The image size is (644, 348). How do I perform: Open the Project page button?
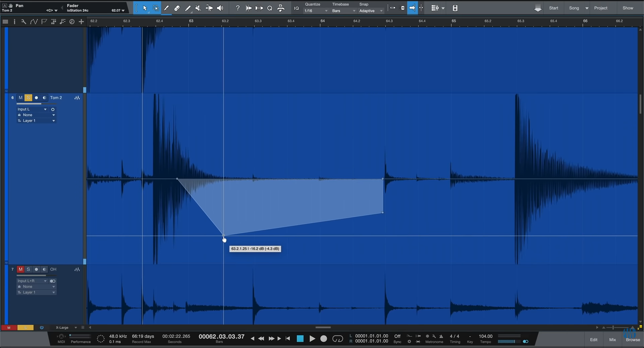600,8
